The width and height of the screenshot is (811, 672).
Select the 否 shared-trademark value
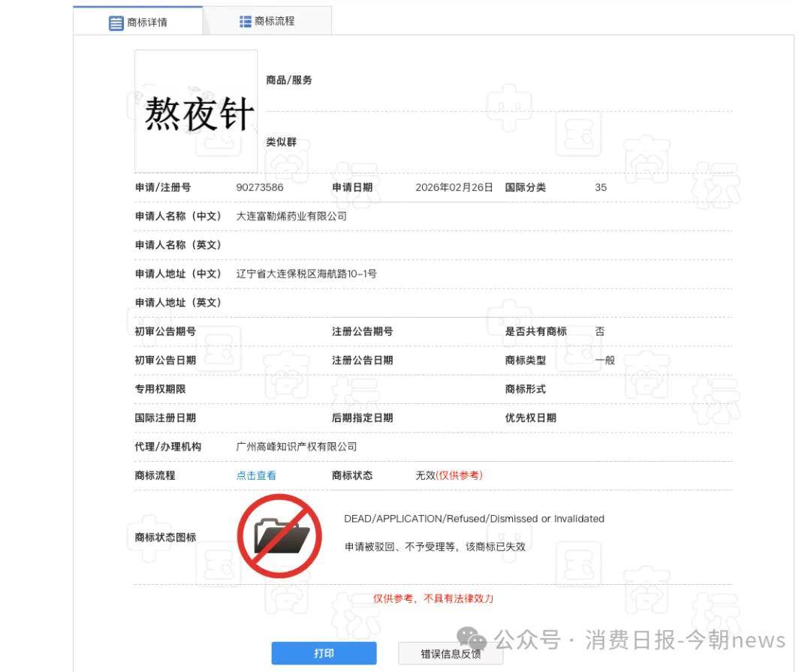600,331
